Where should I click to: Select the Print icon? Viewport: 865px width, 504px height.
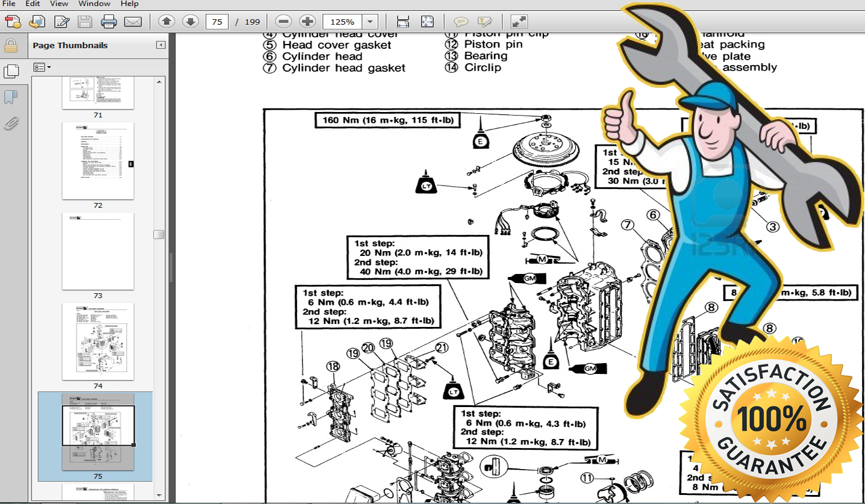108,21
